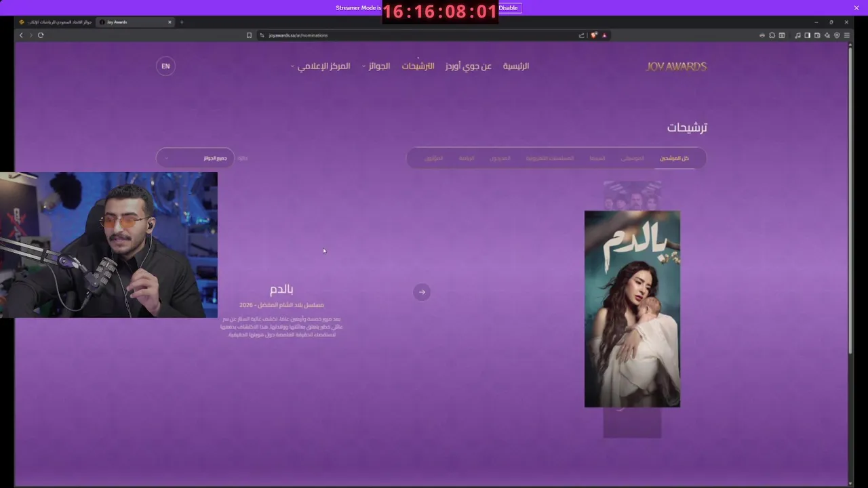This screenshot has height=488, width=868.
Task: Select the السينما category tab
Action: tap(597, 159)
